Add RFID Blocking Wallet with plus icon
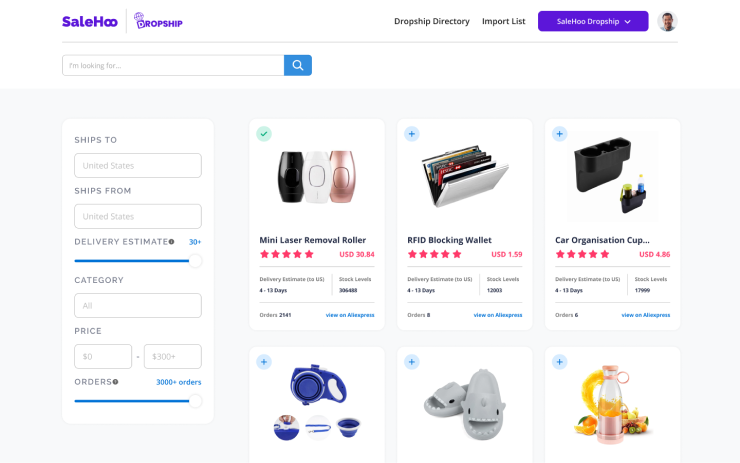The width and height of the screenshot is (740, 463). pyautogui.click(x=412, y=134)
